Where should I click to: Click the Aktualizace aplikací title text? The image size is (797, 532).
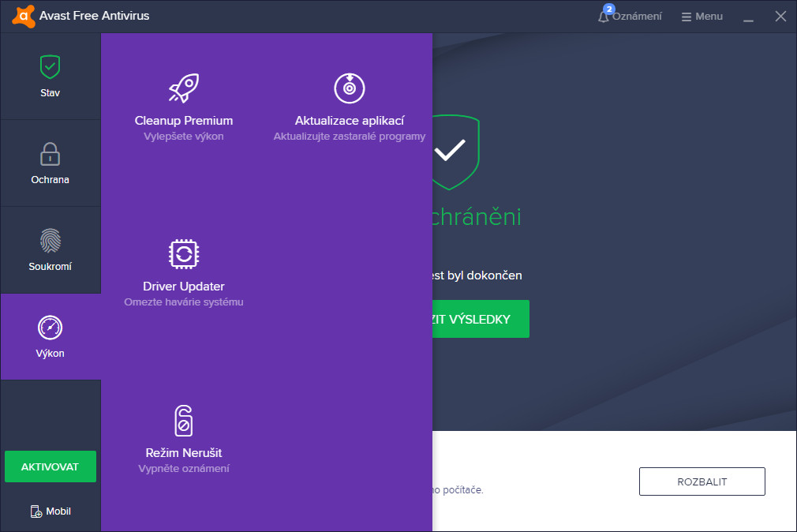(x=350, y=121)
